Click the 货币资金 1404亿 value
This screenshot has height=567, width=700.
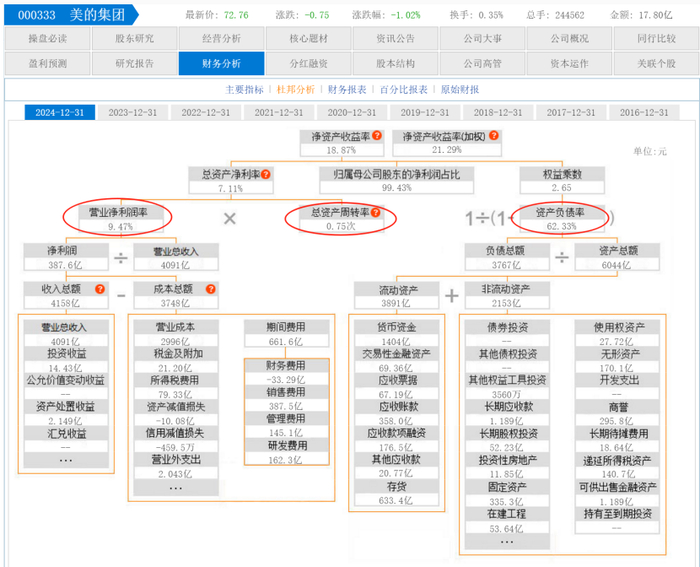(x=396, y=342)
